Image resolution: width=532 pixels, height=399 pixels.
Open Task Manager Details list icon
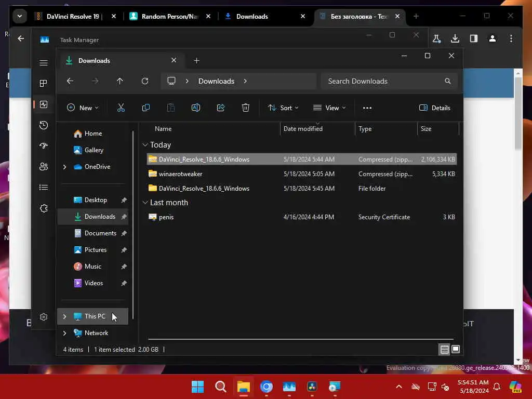[x=44, y=187]
